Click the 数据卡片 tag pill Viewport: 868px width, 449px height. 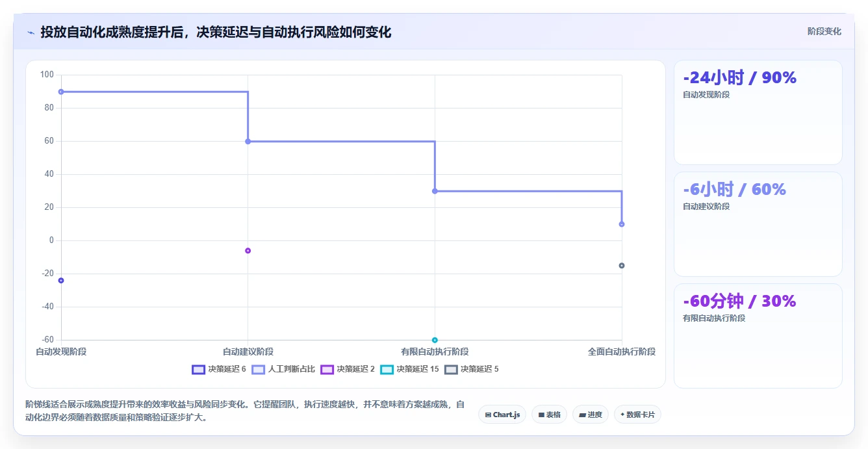[x=637, y=415]
